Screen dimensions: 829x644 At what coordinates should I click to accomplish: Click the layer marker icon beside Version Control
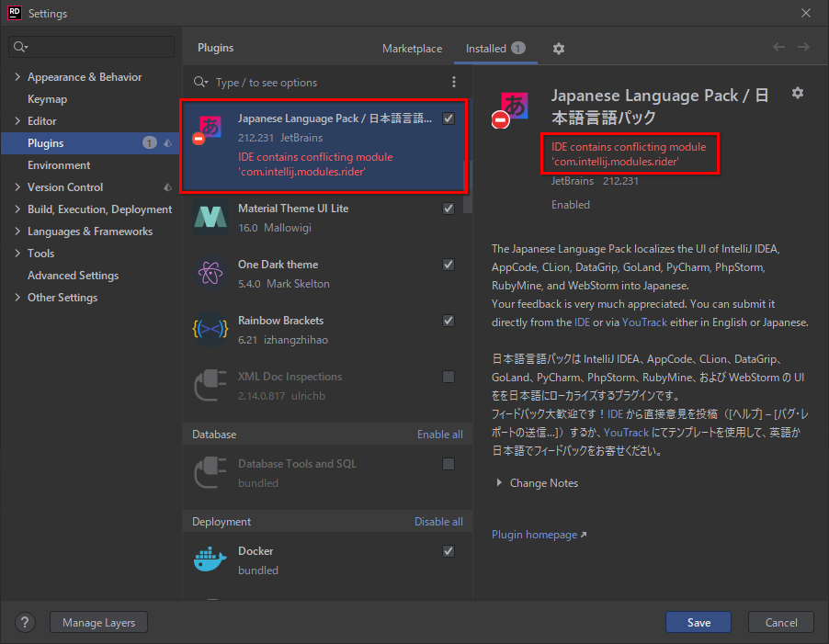167,187
